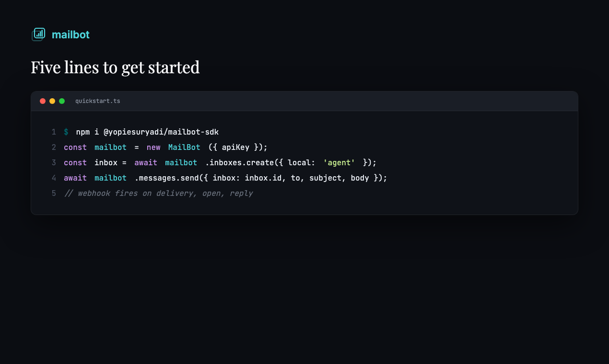The image size is (609, 364).
Task: Click the "new" keyword on line 2
Action: [x=153, y=147]
